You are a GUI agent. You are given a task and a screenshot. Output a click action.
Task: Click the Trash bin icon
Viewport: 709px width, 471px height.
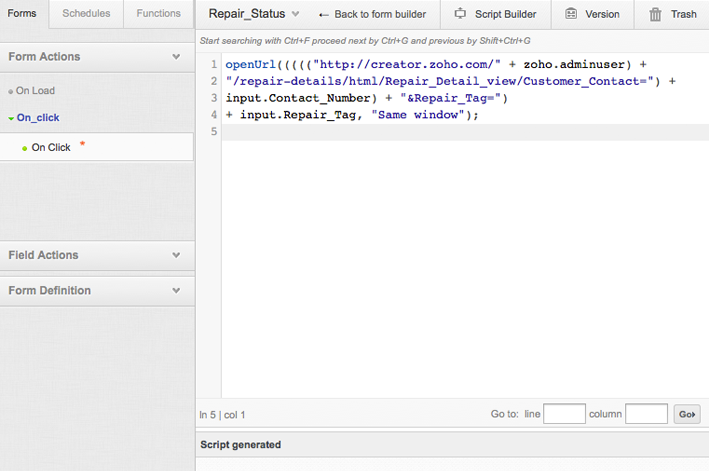[655, 15]
